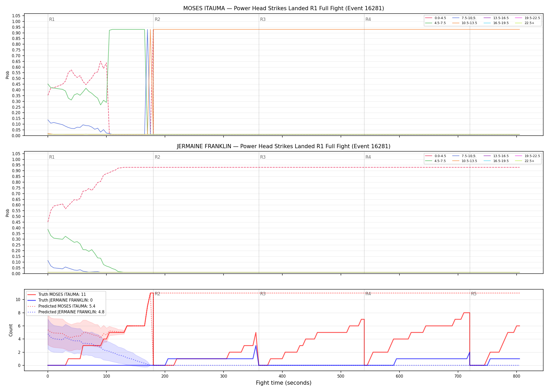Click the MOSES ITAUMA chart title
549x392 pixels.
(x=284, y=8)
